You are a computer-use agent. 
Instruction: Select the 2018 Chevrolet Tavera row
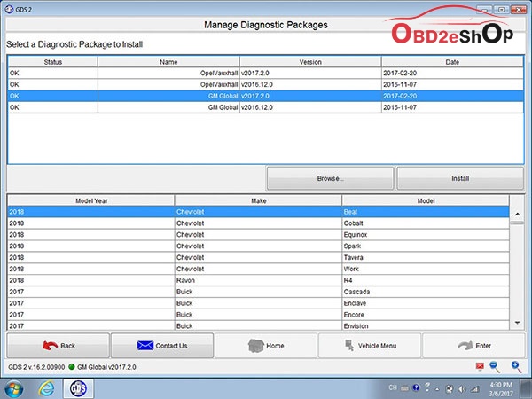(258, 257)
